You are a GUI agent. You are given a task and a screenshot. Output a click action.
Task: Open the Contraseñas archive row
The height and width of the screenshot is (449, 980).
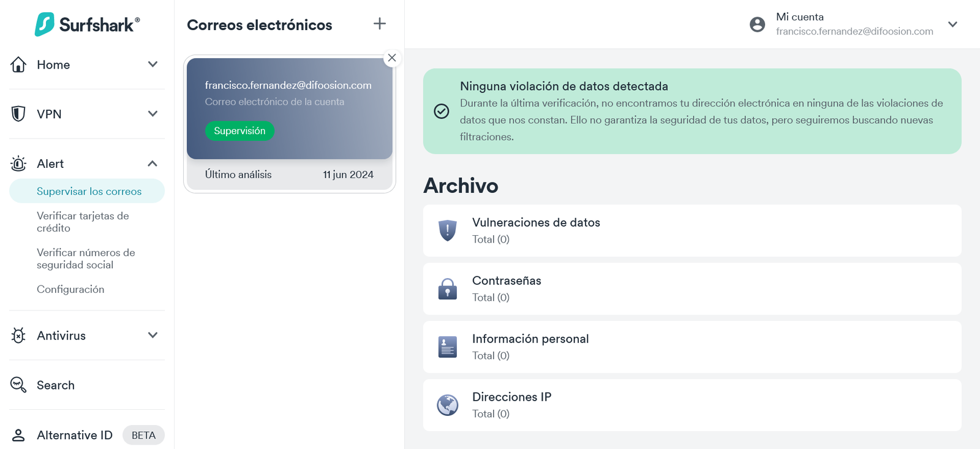[x=692, y=289]
